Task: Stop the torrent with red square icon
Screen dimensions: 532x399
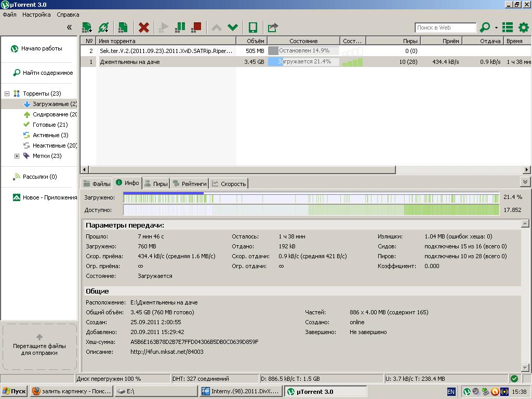Action: coord(196,28)
